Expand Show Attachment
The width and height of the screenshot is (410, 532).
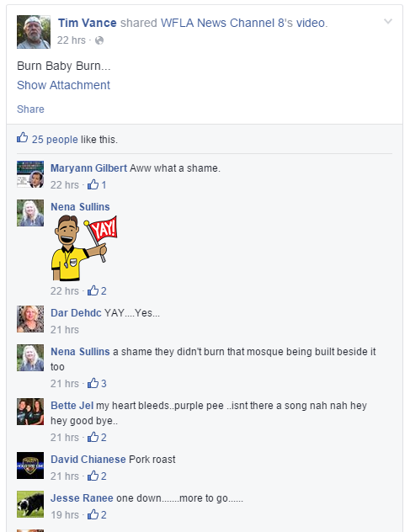[63, 85]
